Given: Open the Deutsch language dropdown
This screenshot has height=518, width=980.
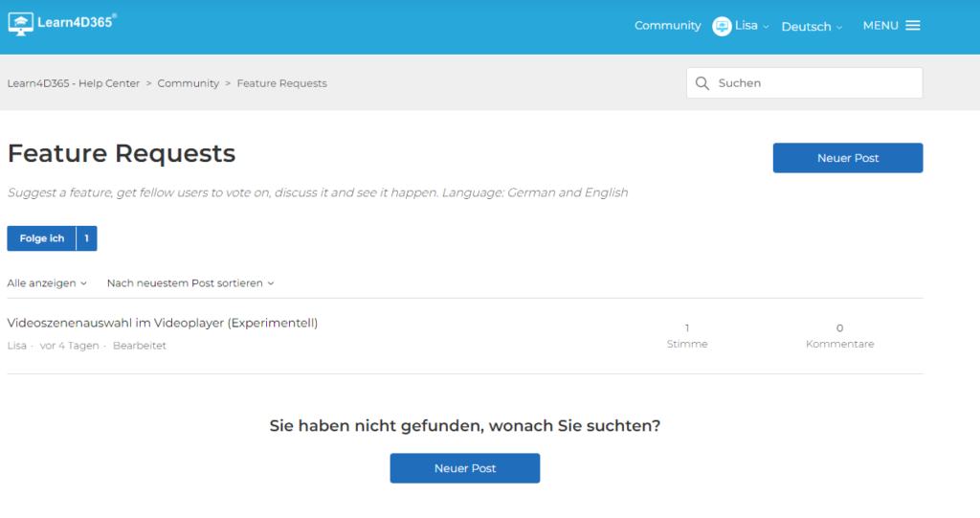Looking at the screenshot, I should coord(812,27).
